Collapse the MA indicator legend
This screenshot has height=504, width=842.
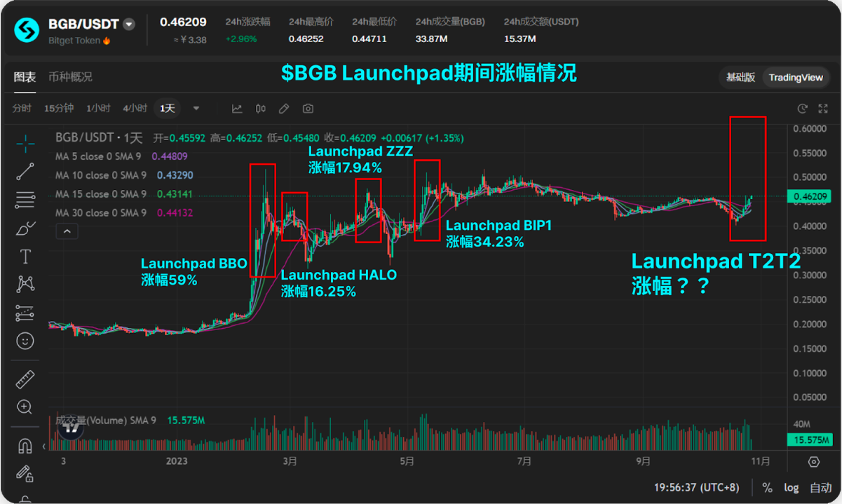pyautogui.click(x=67, y=231)
